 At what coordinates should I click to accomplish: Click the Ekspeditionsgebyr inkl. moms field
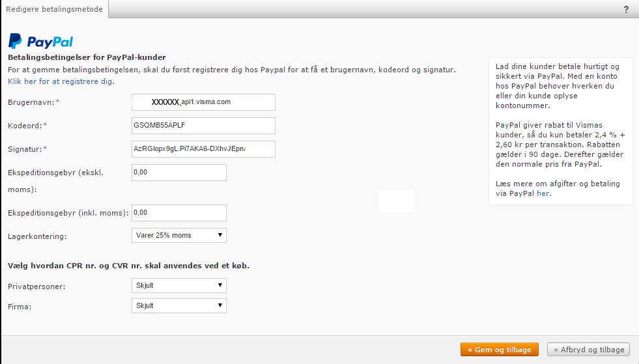(179, 213)
